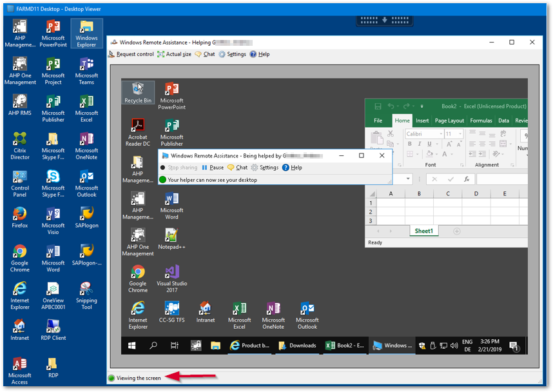Open Calibri font name dropdown
553x392 pixels.
pos(441,134)
